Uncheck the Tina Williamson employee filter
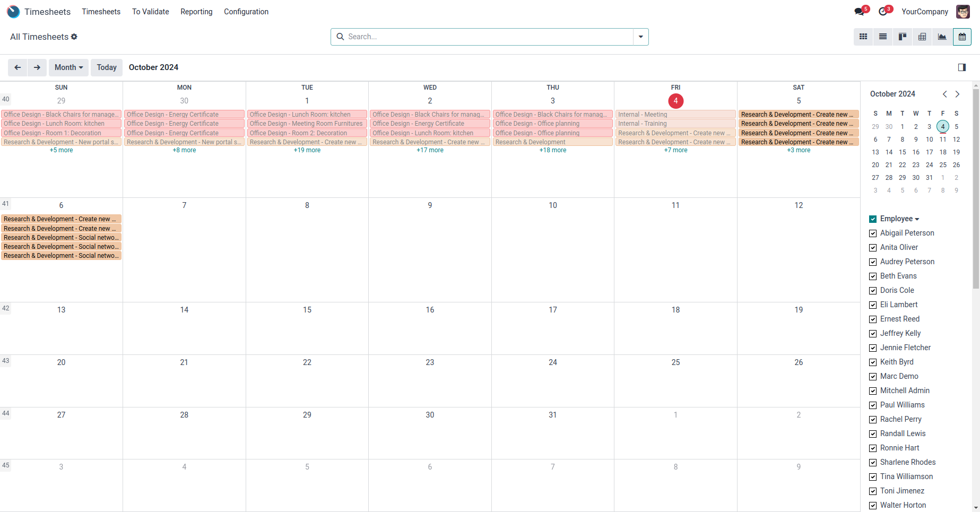980x512 pixels. click(x=873, y=477)
